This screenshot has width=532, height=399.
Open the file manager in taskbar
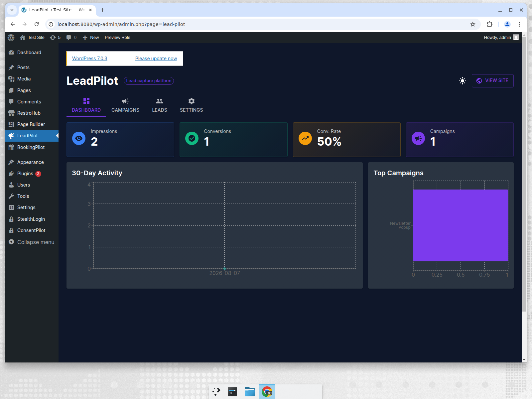(250, 392)
